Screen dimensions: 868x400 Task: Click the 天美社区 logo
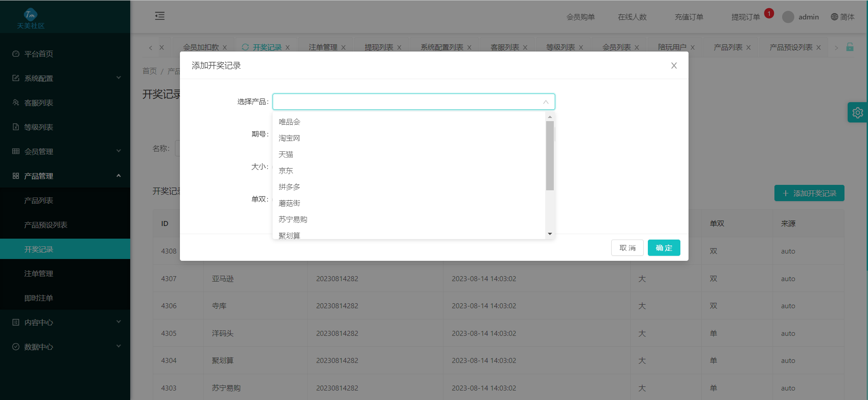(x=31, y=18)
